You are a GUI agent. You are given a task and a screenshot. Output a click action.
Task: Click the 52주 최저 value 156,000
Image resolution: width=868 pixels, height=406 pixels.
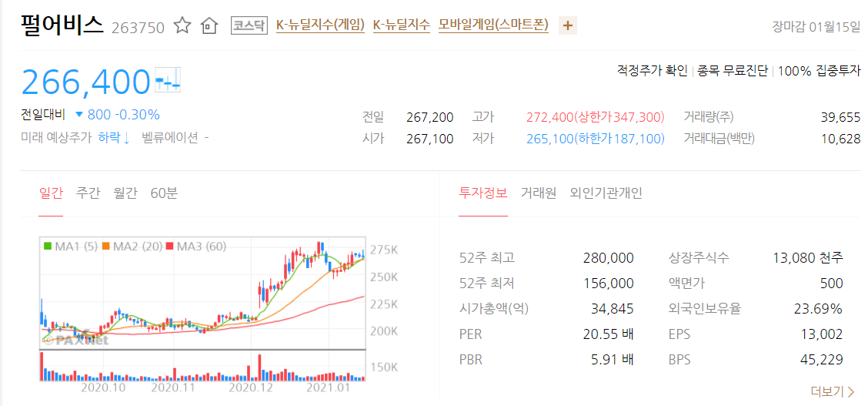tap(609, 283)
